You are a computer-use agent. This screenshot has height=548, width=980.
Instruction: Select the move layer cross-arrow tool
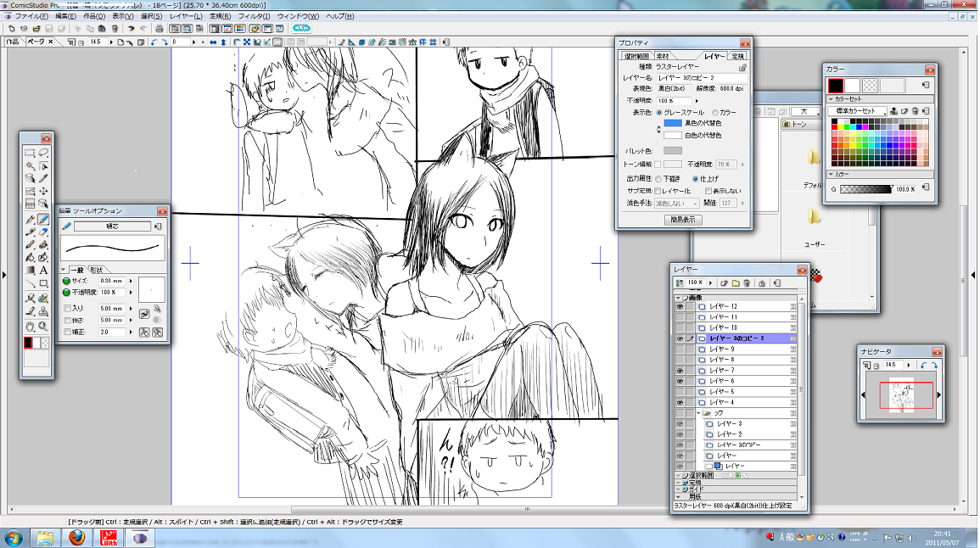click(x=43, y=191)
